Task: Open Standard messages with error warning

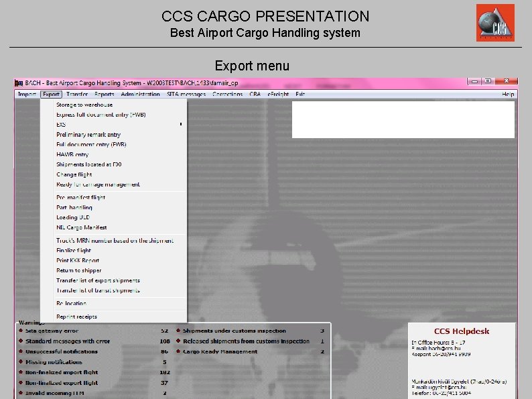Action: pyautogui.click(x=68, y=341)
